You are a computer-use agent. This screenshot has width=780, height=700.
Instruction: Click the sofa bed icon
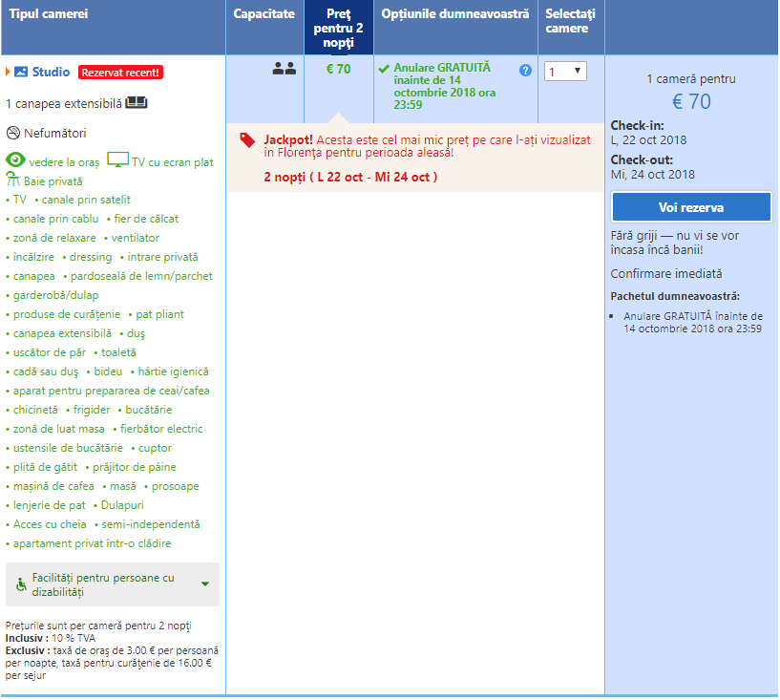click(136, 102)
